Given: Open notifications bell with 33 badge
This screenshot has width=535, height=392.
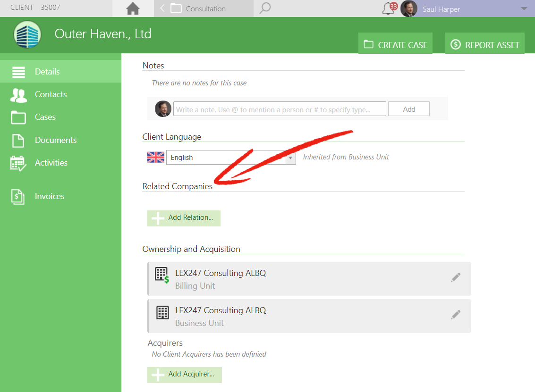Looking at the screenshot, I should [x=389, y=8].
